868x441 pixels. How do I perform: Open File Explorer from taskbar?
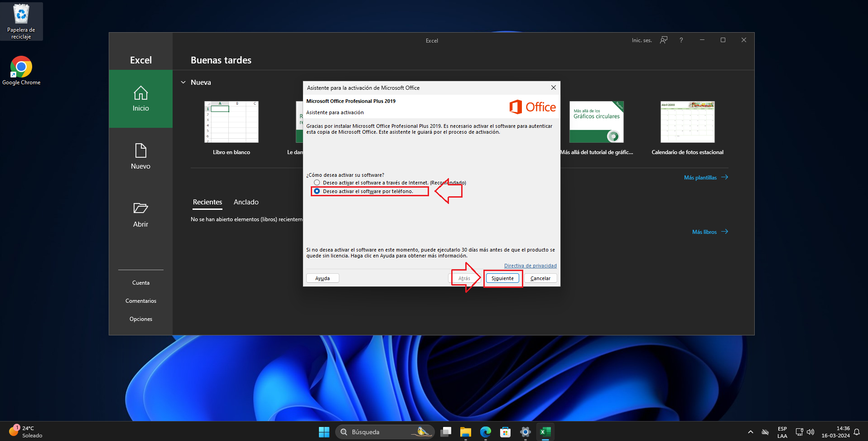click(465, 432)
